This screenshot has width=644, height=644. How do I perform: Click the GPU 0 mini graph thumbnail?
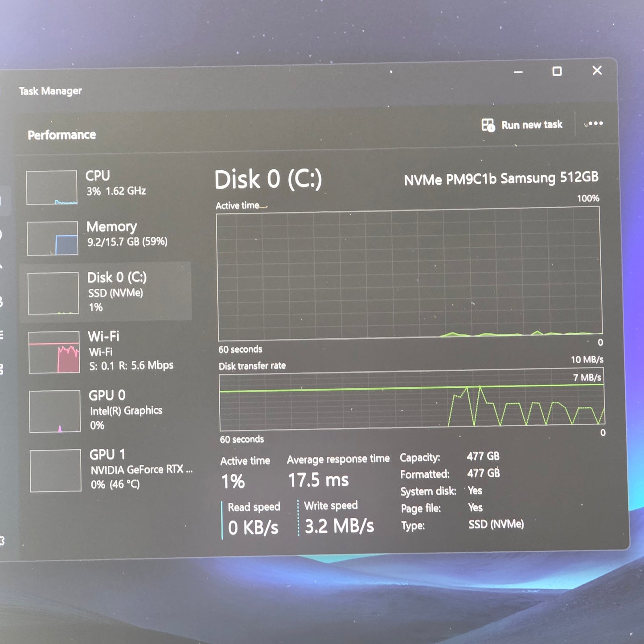(55, 411)
